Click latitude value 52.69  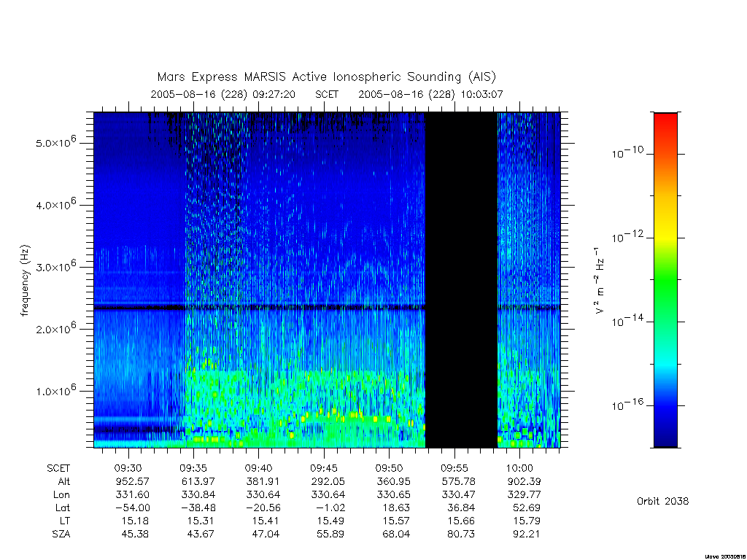[x=527, y=507]
